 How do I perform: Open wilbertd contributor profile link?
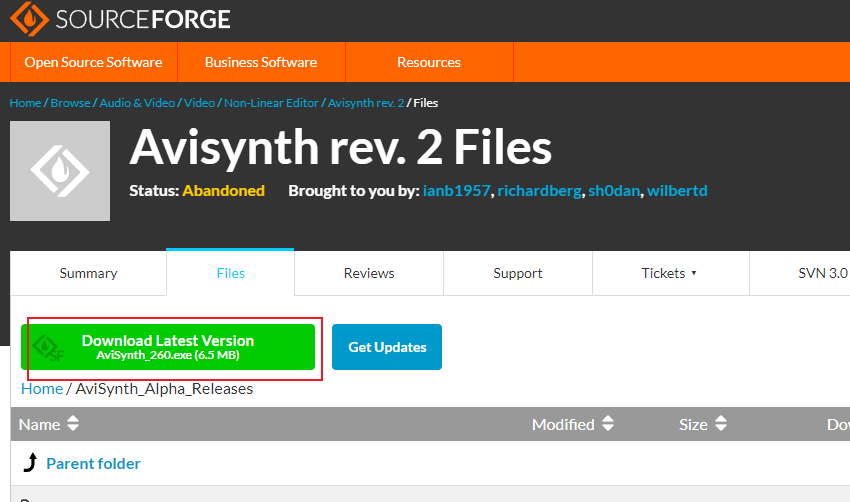click(x=677, y=190)
